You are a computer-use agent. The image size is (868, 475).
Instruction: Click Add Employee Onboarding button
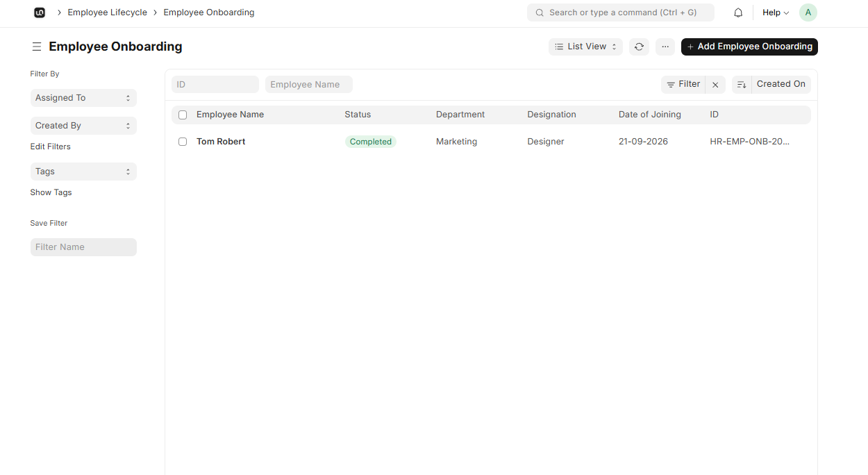749,47
